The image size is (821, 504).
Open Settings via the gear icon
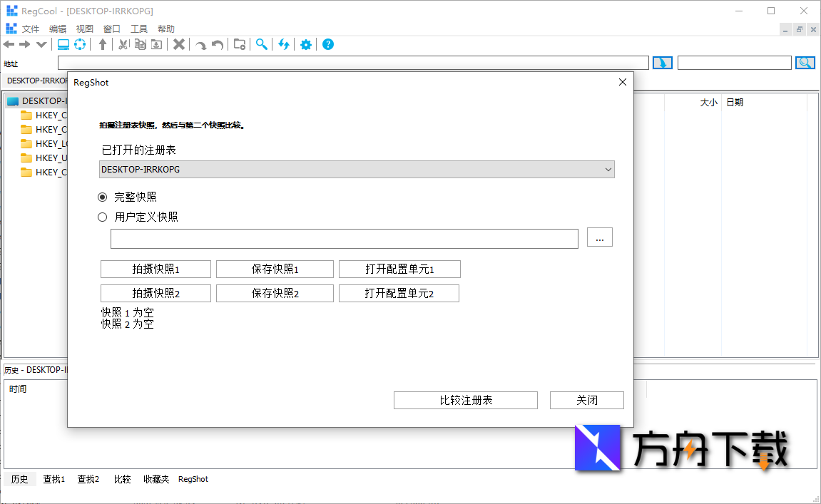tap(305, 44)
